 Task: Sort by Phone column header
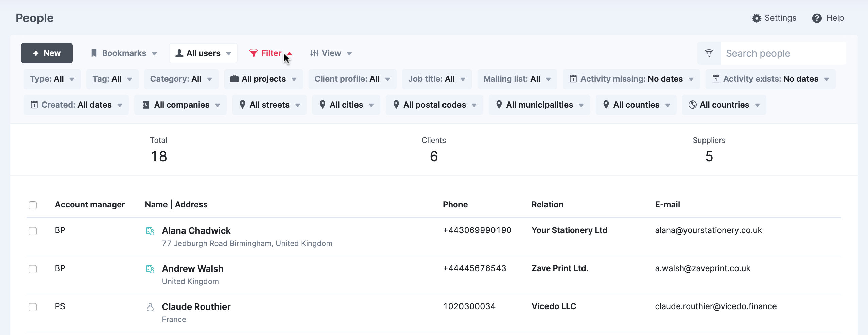coord(455,205)
